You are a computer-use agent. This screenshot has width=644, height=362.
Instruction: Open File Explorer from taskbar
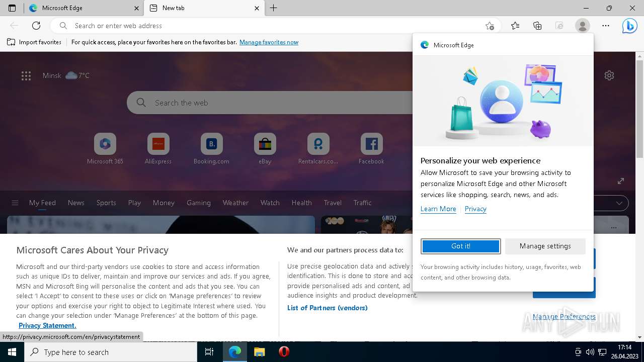tap(259, 352)
